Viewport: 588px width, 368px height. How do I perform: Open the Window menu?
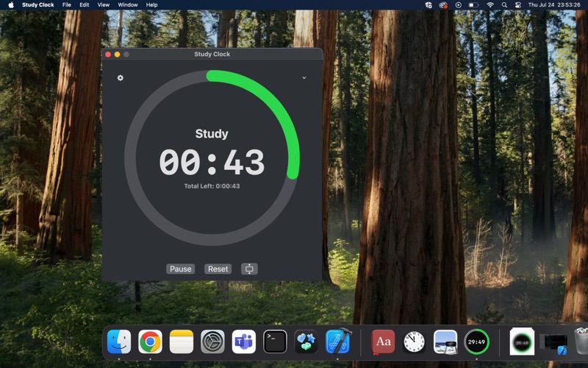tap(128, 5)
